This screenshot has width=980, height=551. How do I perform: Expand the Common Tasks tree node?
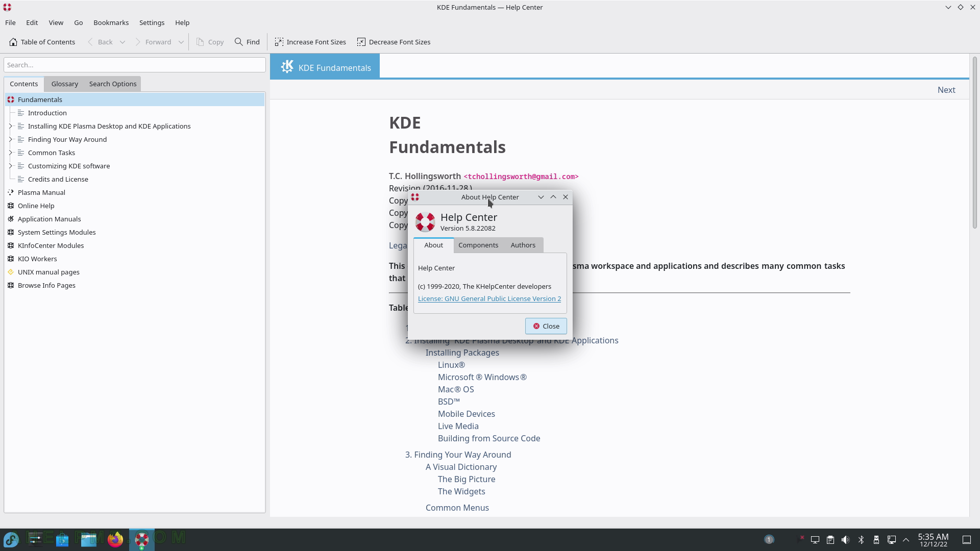pos(11,153)
